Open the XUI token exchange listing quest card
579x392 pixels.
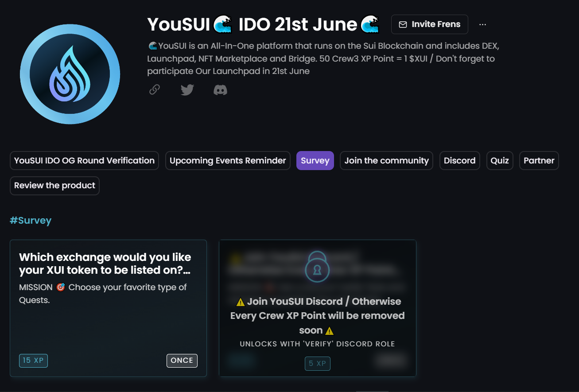coord(108,308)
